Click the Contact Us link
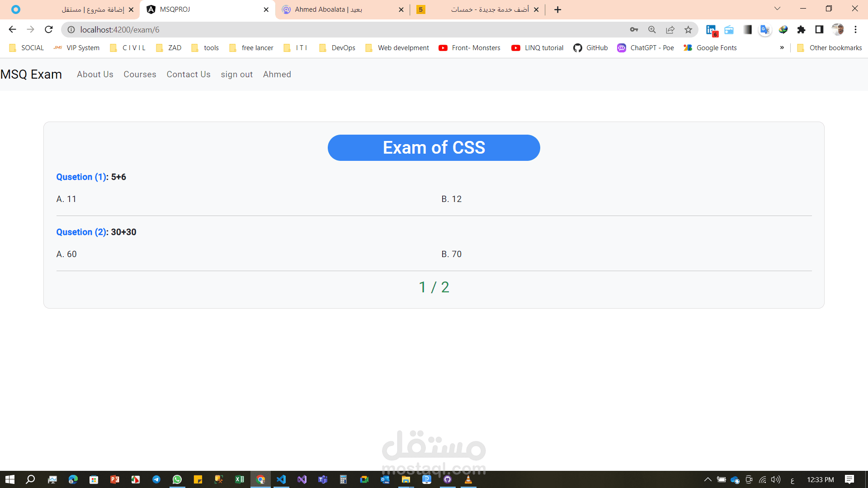 [x=188, y=74]
